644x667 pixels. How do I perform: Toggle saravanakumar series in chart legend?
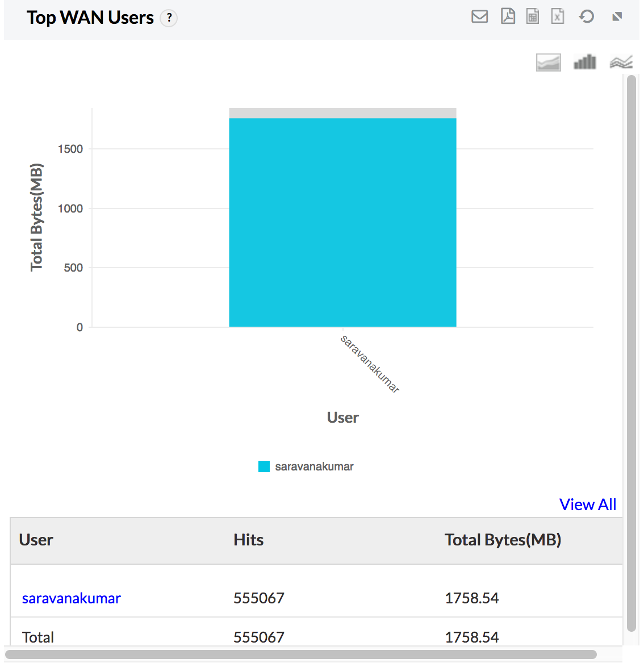pos(314,466)
